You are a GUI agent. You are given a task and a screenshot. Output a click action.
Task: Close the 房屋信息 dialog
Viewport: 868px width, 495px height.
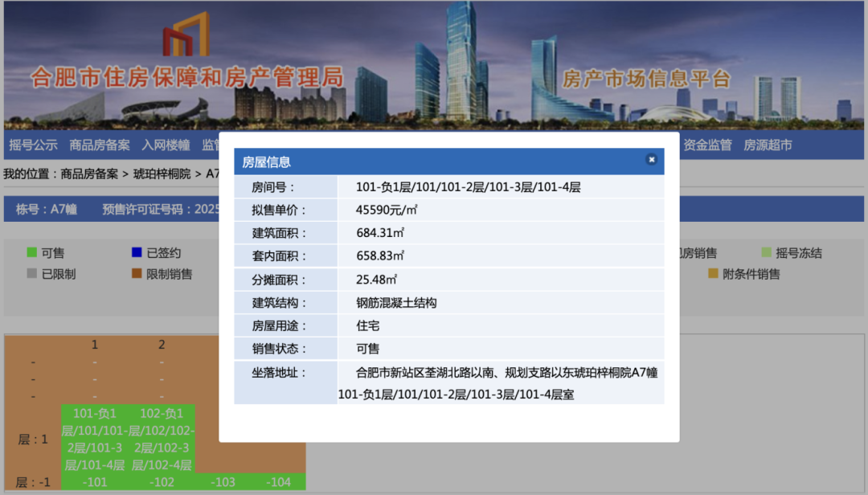click(x=651, y=160)
